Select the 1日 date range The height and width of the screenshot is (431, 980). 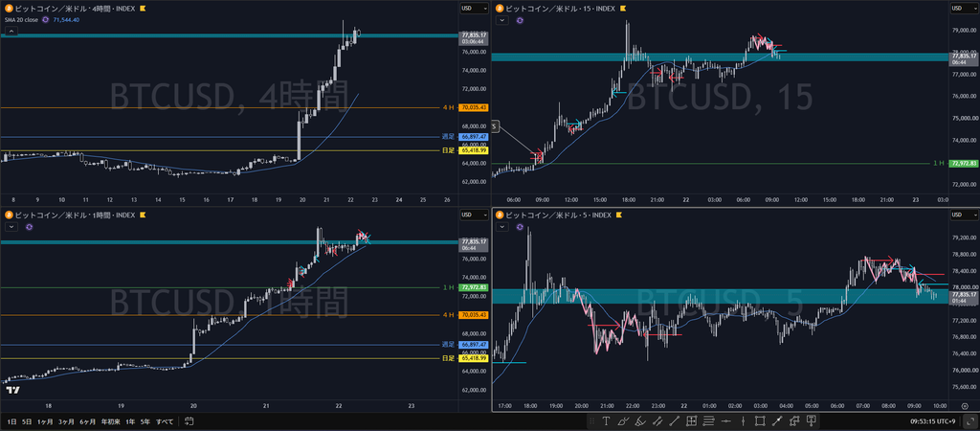tap(10, 421)
